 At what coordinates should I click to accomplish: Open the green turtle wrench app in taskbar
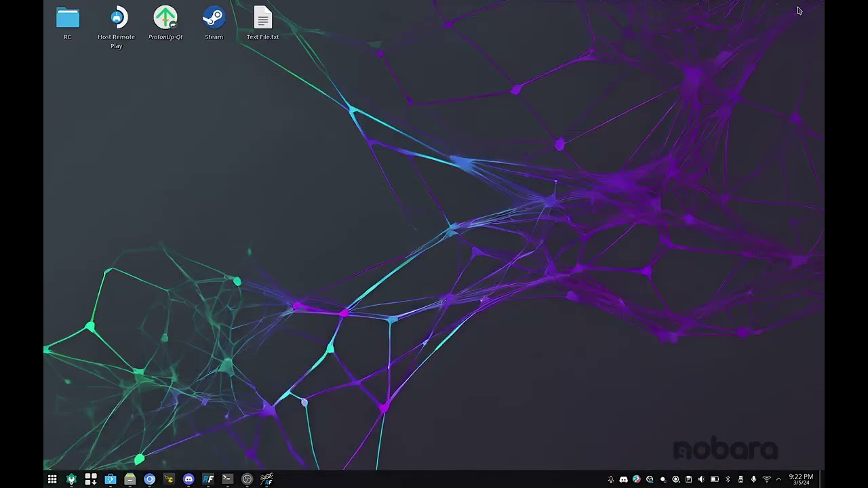point(71,479)
